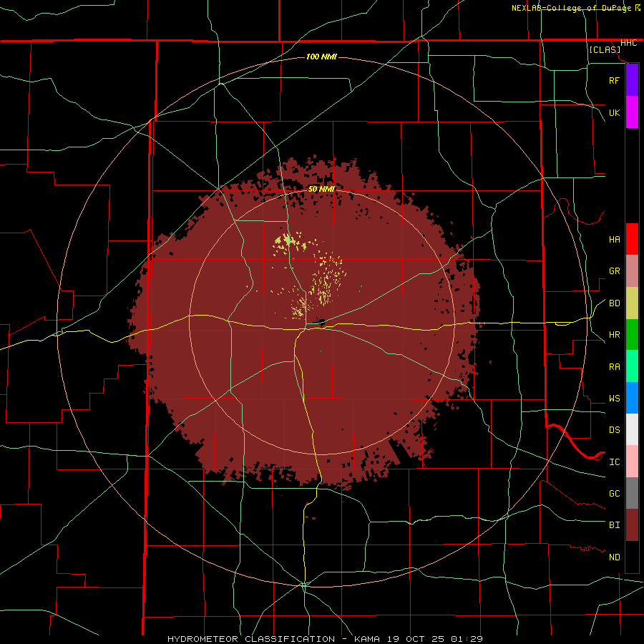The width and height of the screenshot is (644, 644).
Task: Click the ND legend label
Action: tap(614, 557)
